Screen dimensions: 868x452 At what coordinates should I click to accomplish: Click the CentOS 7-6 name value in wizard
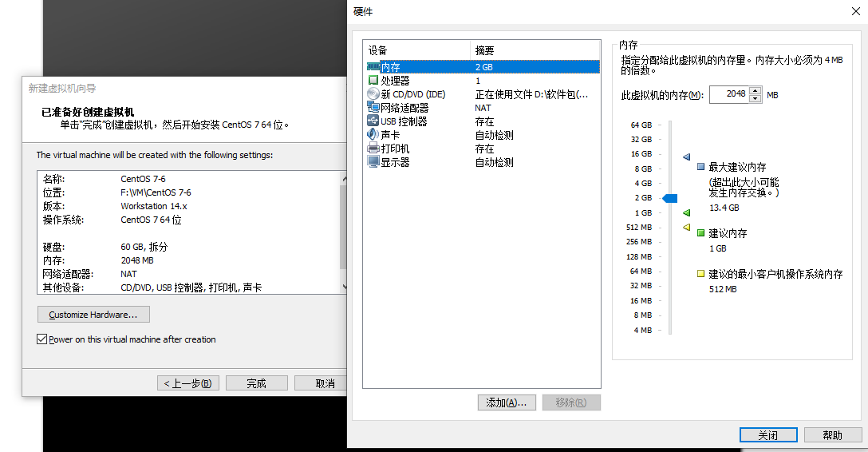(143, 179)
